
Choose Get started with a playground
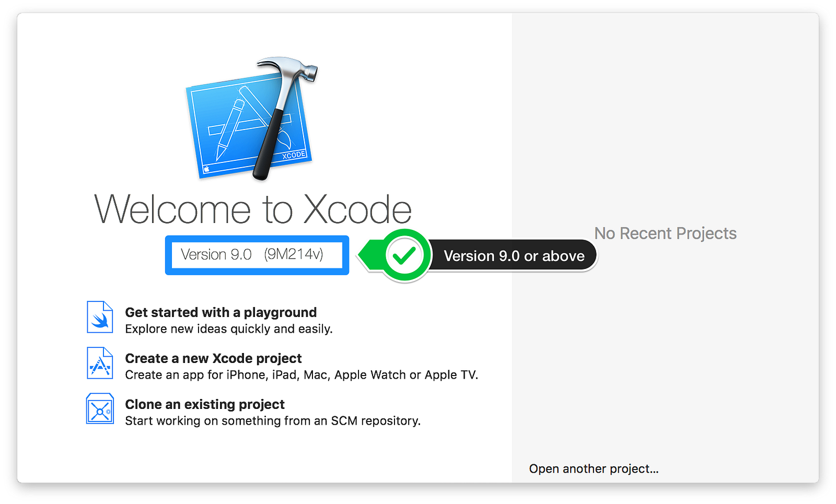click(220, 312)
